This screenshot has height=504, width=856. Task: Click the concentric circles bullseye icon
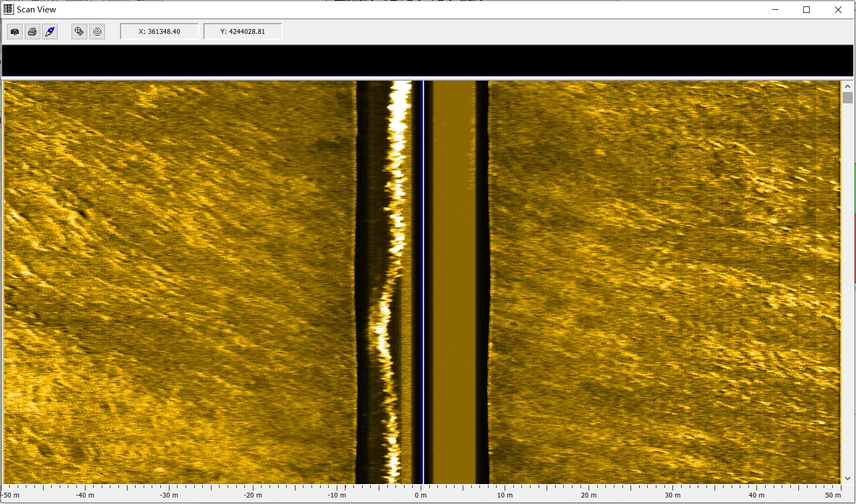point(97,32)
